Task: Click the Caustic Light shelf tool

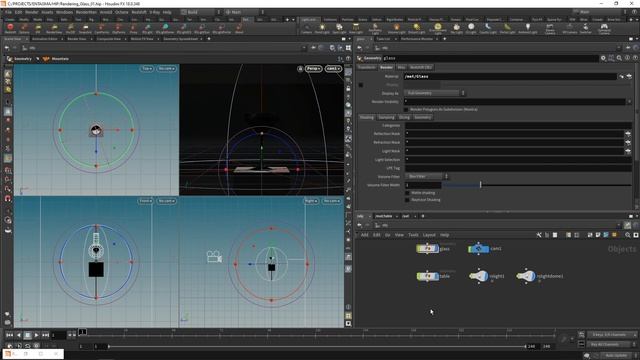Action: [x=488, y=28]
